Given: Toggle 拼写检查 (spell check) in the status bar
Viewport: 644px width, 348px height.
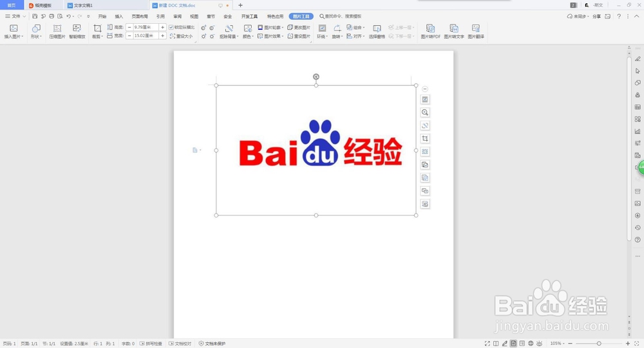Looking at the screenshot, I should pos(151,343).
